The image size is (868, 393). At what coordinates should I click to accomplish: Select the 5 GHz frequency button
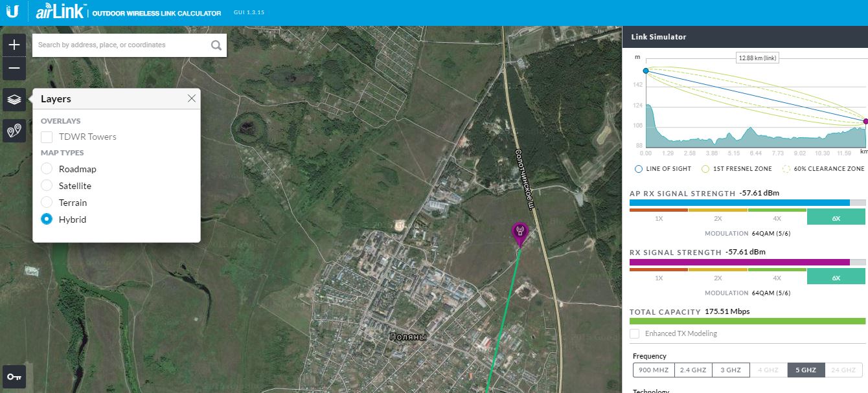[806, 370]
